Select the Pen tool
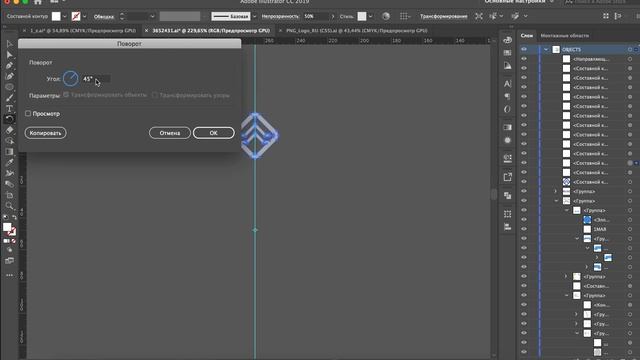Image resolution: width=640 pixels, height=360 pixels. tap(9, 65)
